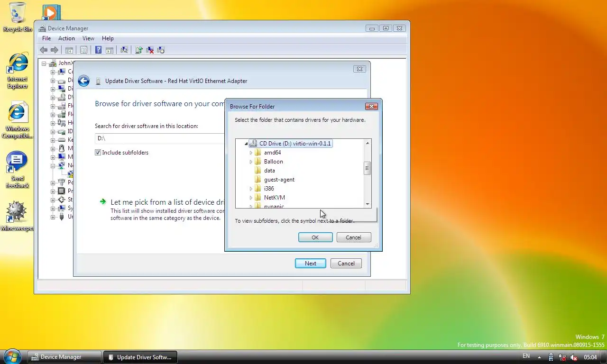Screen dimensions: 607x364
Task: Switch to Device Manager taskbar button
Action: (64, 357)
